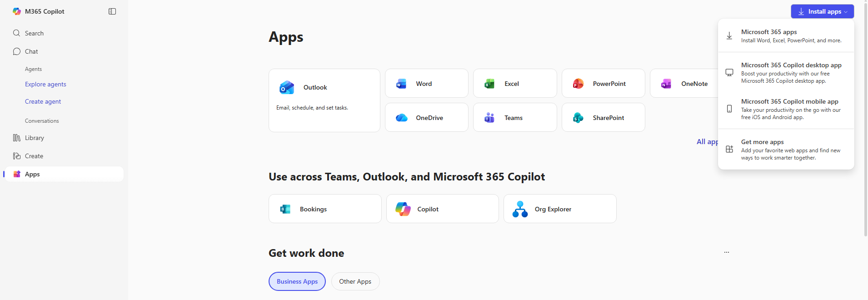The height and width of the screenshot is (300, 868).
Task: Click the Search magnifier icon
Action: pos(17,33)
